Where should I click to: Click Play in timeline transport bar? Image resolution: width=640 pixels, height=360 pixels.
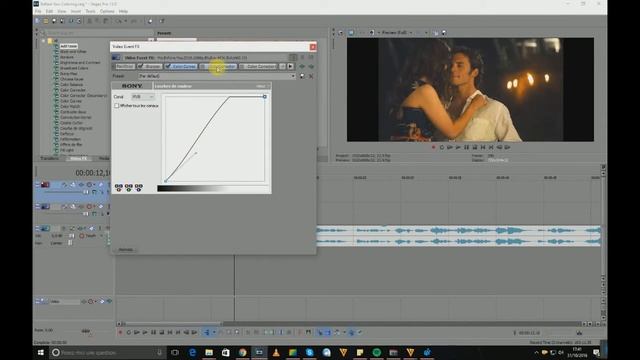[145, 333]
